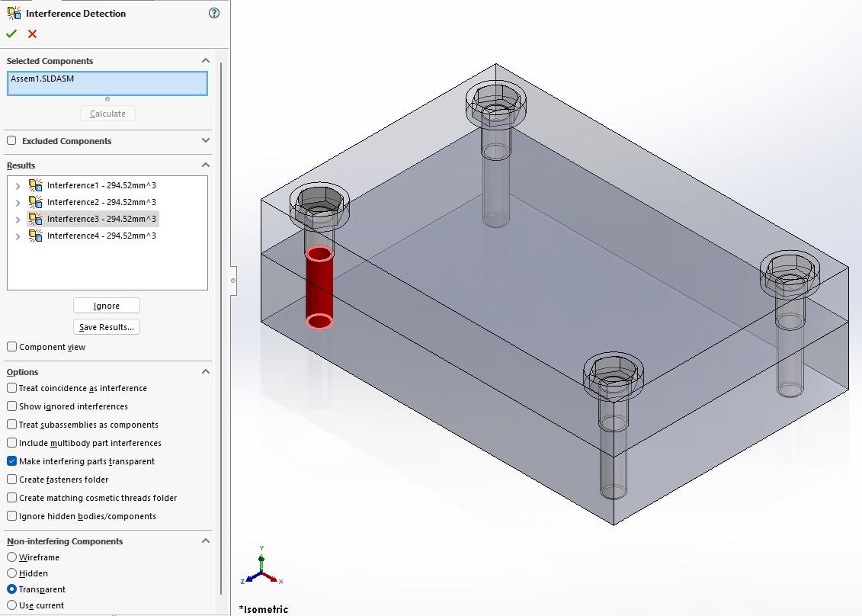Expand the Interference3 tree node
The height and width of the screenshot is (616, 862).
(18, 220)
